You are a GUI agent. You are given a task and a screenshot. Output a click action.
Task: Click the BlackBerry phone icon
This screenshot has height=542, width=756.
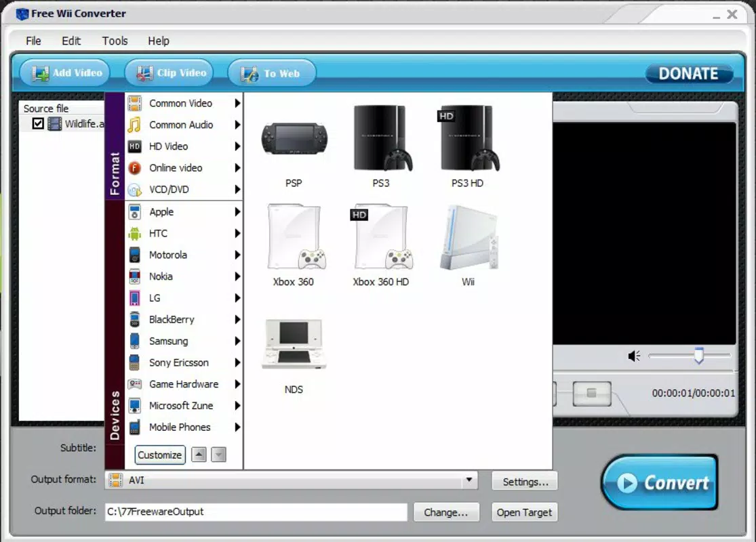tap(134, 319)
